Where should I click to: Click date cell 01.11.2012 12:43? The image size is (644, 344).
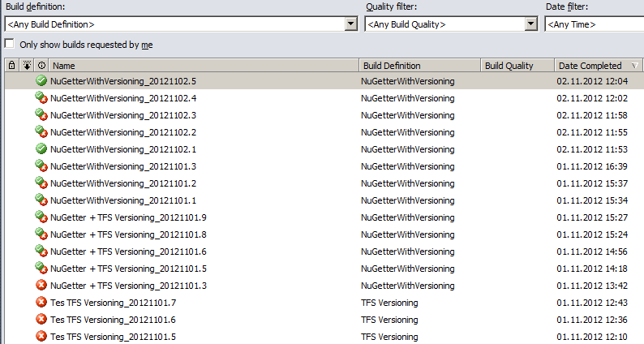(x=592, y=303)
